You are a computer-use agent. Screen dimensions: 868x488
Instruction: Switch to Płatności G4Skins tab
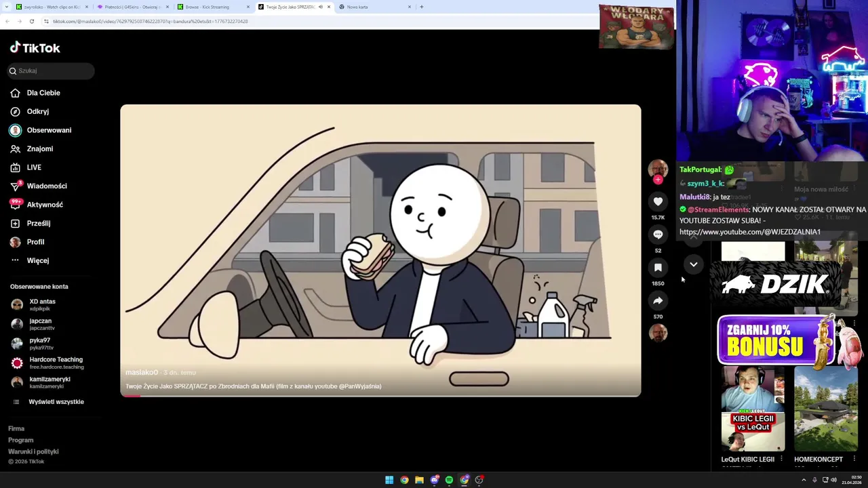tap(132, 7)
